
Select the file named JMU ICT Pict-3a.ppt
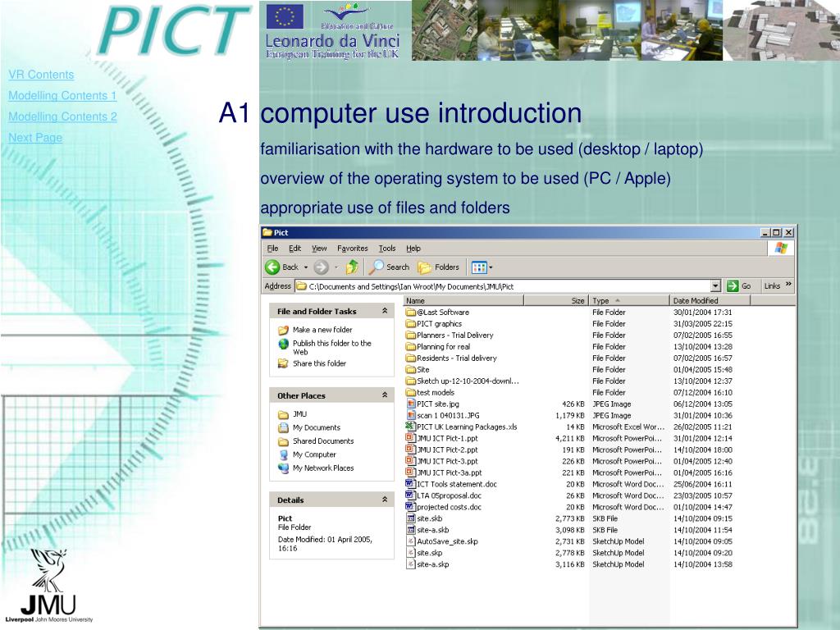[x=450, y=473]
